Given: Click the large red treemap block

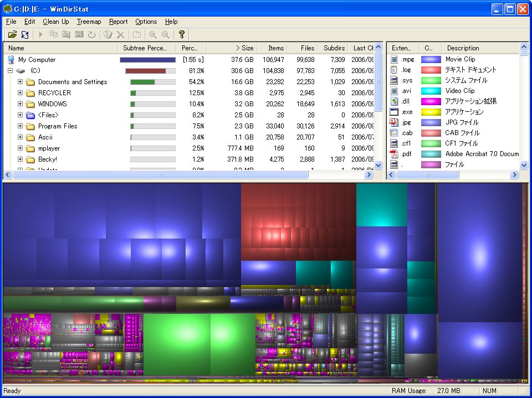Looking at the screenshot, I should (299, 222).
